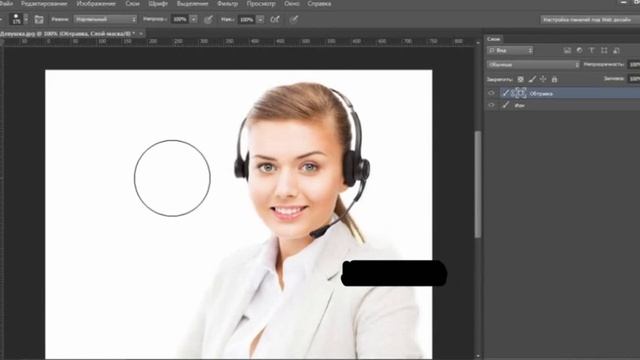Hide the Обтравка layer via eye icon
Screen dimensions: 640x360
click(x=491, y=93)
